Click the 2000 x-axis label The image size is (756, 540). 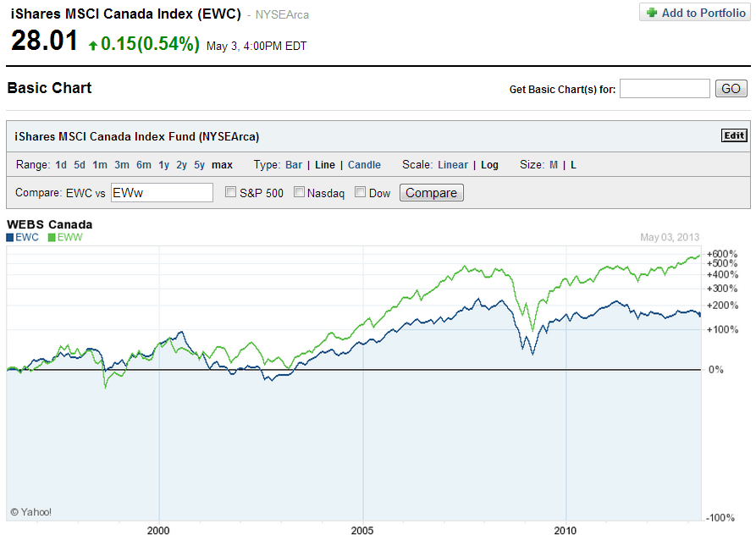pos(158,531)
